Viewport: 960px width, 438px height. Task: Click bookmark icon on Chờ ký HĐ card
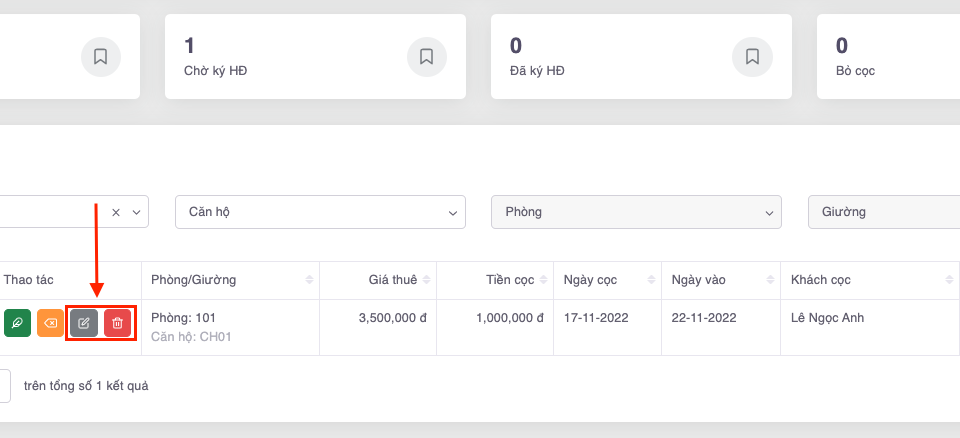pos(426,57)
